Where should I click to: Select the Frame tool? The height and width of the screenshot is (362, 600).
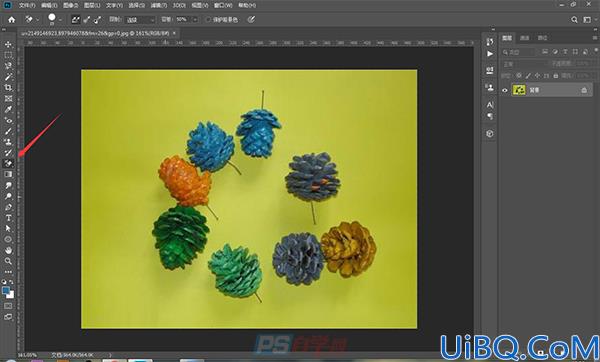click(x=8, y=98)
